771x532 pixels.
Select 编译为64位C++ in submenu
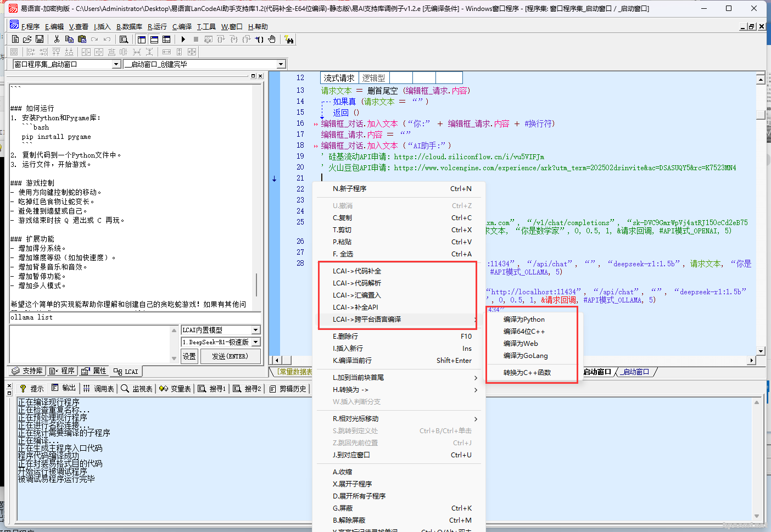click(x=532, y=332)
